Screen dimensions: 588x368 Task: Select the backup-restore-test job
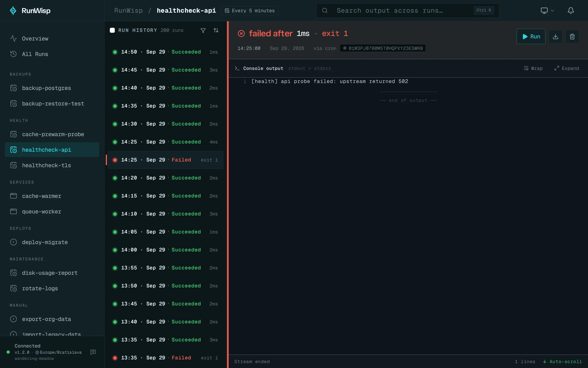[x=52, y=104]
